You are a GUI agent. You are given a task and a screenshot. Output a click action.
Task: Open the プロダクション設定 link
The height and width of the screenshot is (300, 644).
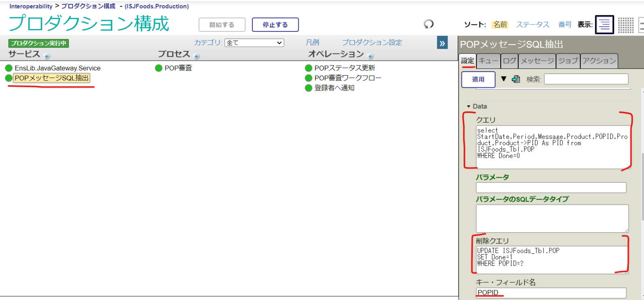pos(372,43)
